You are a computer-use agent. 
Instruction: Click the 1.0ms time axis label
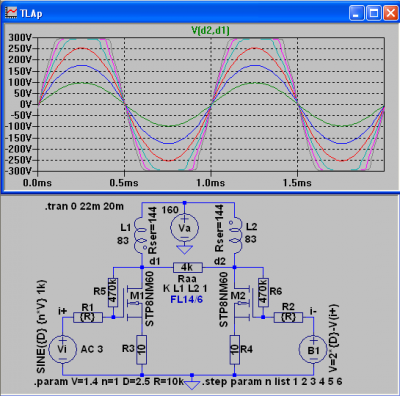pos(211,183)
